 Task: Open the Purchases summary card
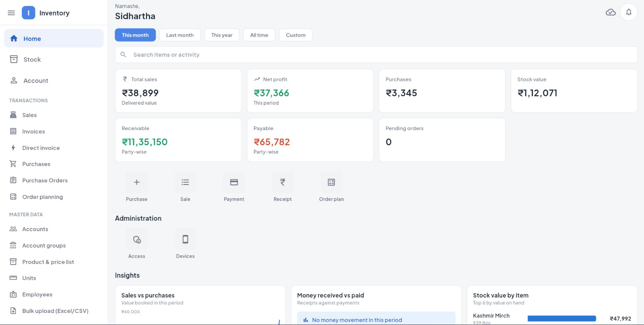[x=442, y=91]
